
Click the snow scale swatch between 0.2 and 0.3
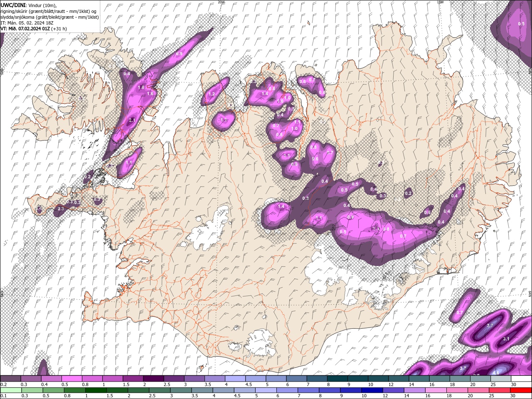pos(10,378)
